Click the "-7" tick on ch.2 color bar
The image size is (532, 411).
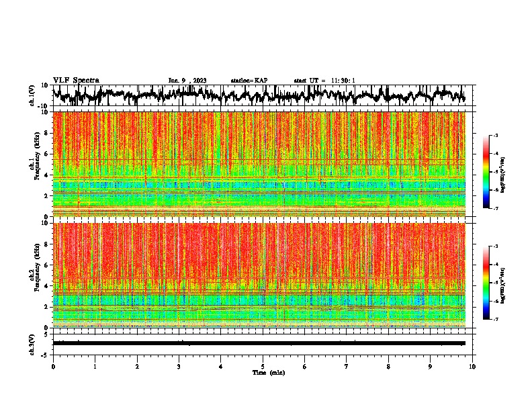[x=496, y=320]
